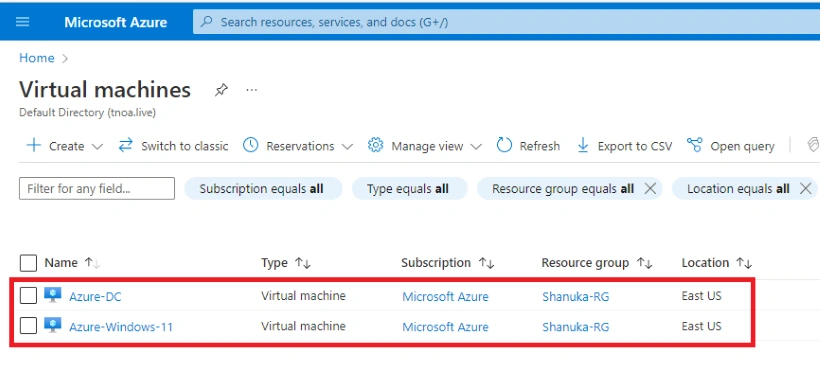Open Microsoft Azure subscription in Azure-DC row

click(445, 297)
